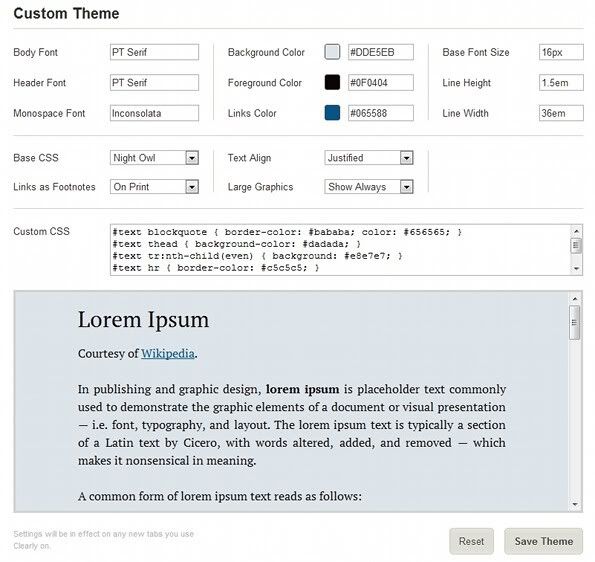Image resolution: width=595 pixels, height=562 pixels.
Task: Click the #065588 links hex field
Action: coord(381,113)
